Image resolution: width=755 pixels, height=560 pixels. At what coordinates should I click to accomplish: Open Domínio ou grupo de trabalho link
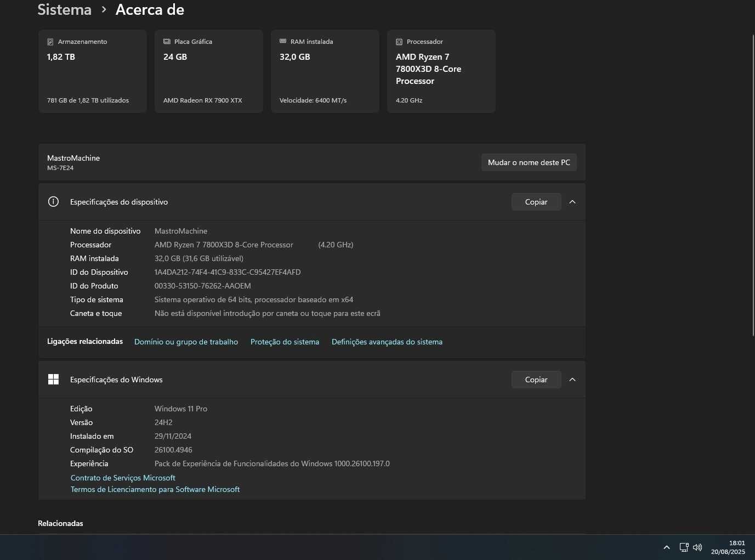186,342
